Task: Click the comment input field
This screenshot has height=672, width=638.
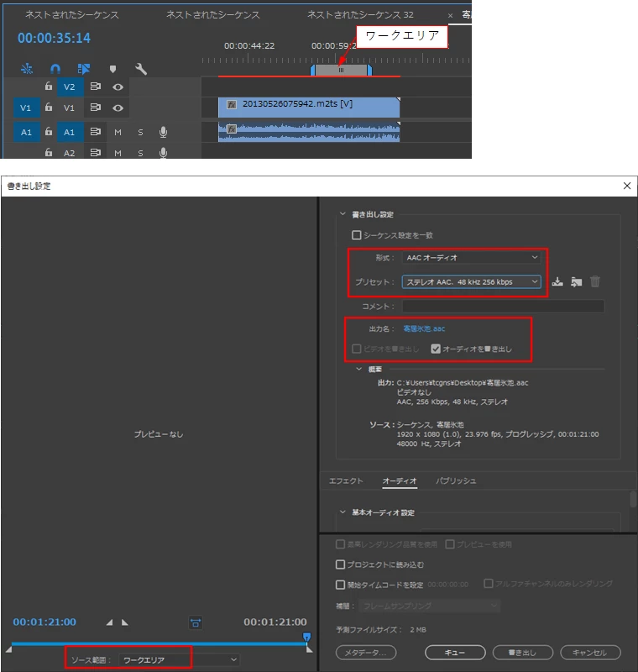Action: click(503, 306)
